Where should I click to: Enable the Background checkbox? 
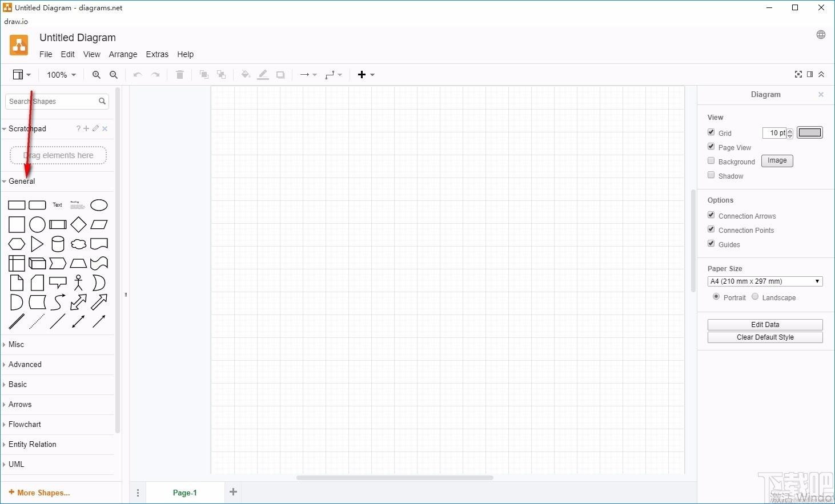711,160
